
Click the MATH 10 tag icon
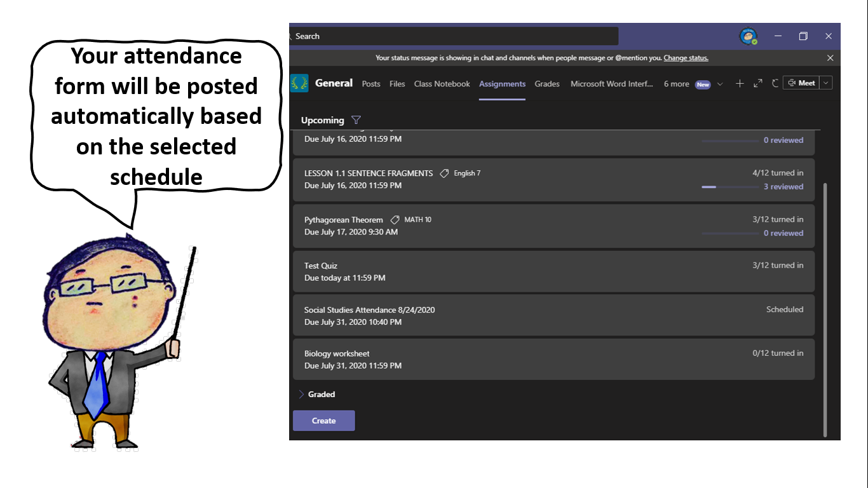click(x=394, y=219)
